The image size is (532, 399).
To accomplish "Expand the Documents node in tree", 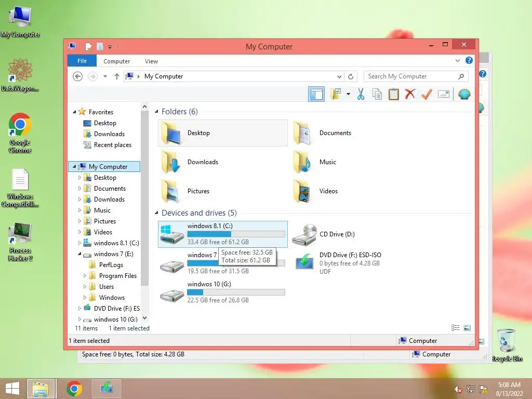I will tap(79, 188).
